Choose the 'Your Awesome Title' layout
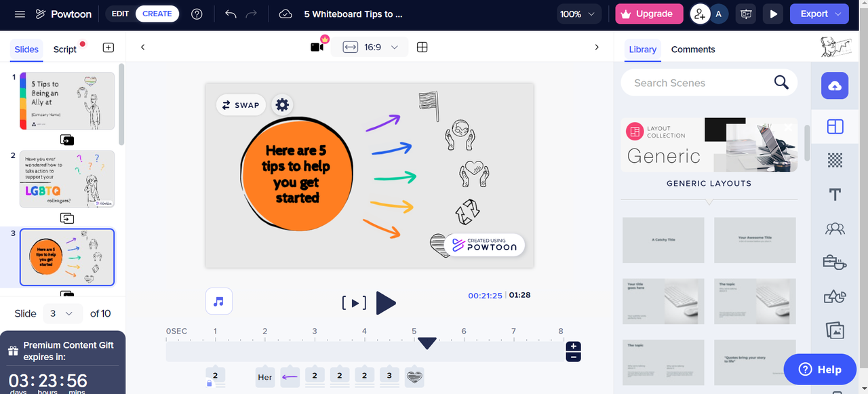The width and height of the screenshot is (868, 394). tap(755, 240)
